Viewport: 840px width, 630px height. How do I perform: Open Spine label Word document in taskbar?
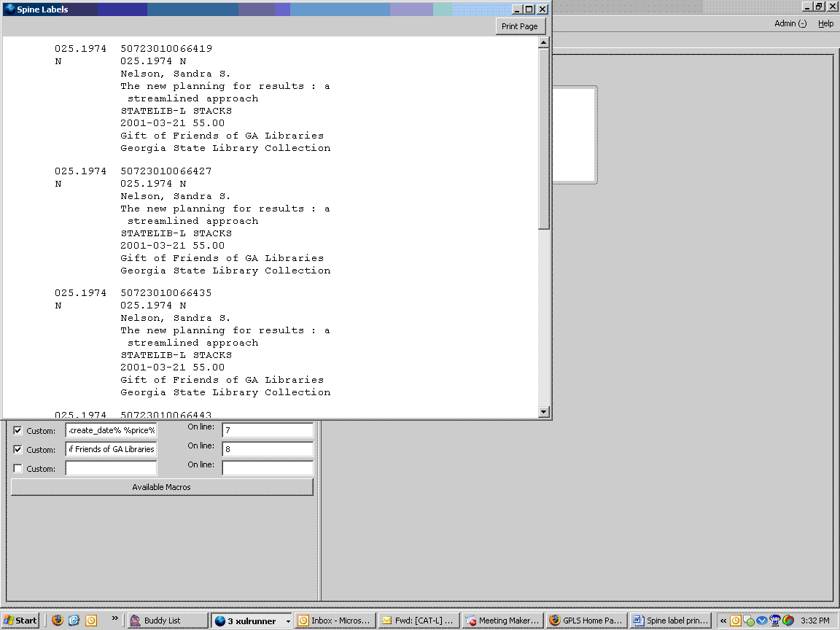670,621
